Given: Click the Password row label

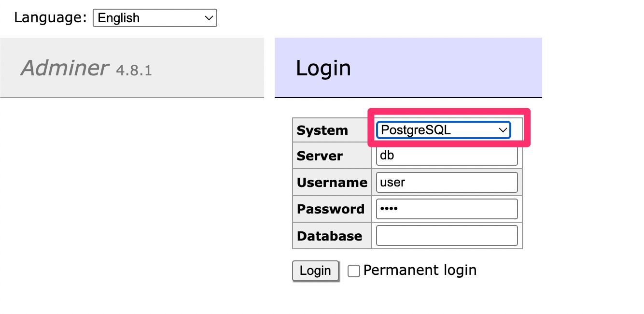Looking at the screenshot, I should 331,209.
